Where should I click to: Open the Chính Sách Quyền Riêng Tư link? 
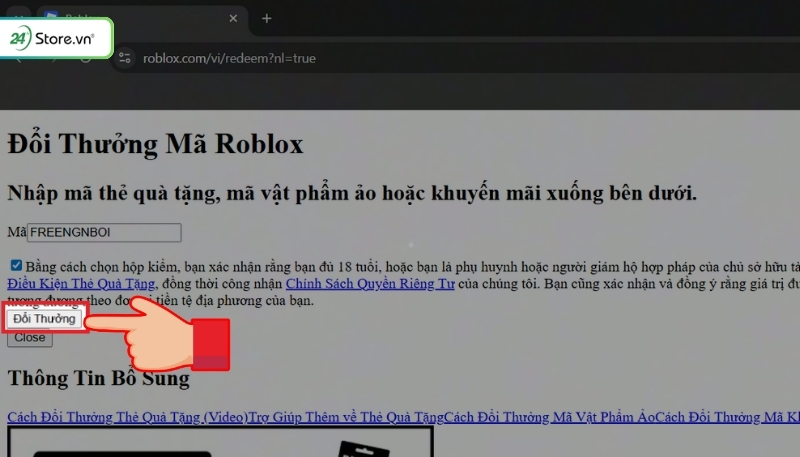[370, 284]
